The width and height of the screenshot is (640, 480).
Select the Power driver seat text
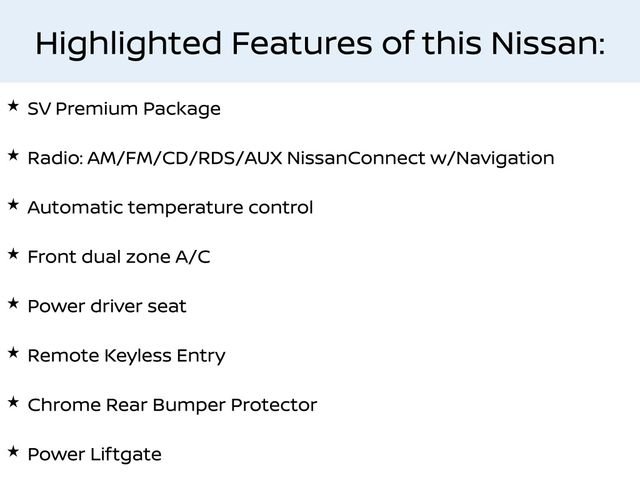(107, 307)
